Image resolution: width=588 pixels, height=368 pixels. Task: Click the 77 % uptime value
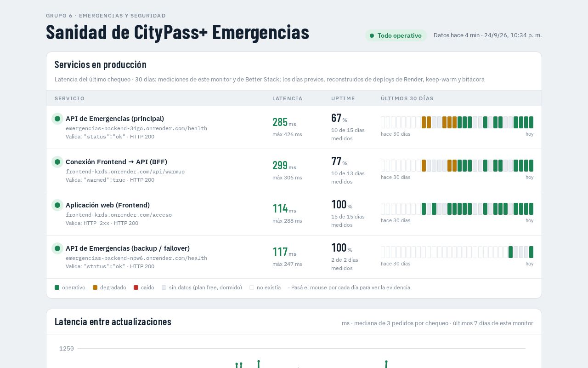pyautogui.click(x=339, y=161)
